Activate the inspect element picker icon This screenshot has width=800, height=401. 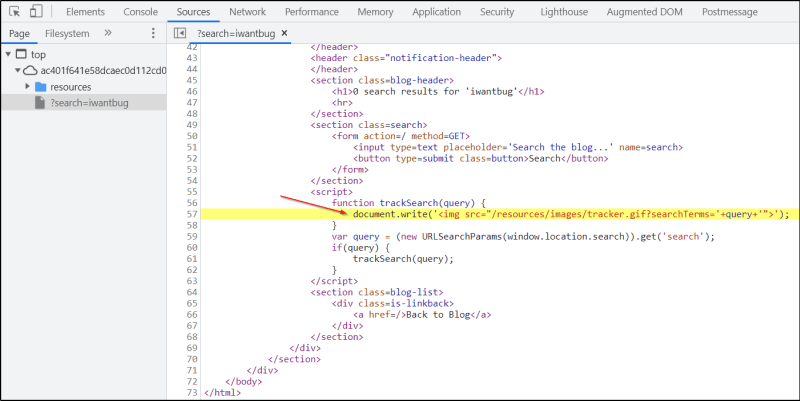[x=14, y=11]
